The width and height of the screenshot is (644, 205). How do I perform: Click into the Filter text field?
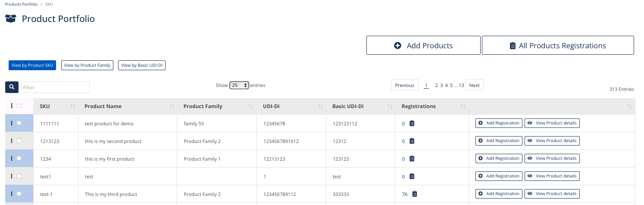click(x=56, y=87)
